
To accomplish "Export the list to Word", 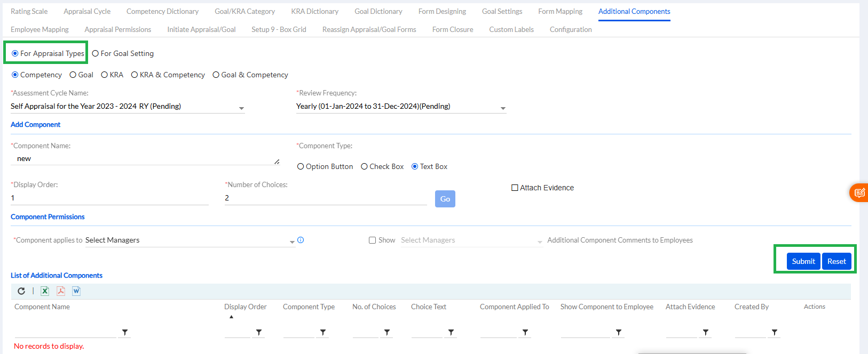I will coord(76,291).
